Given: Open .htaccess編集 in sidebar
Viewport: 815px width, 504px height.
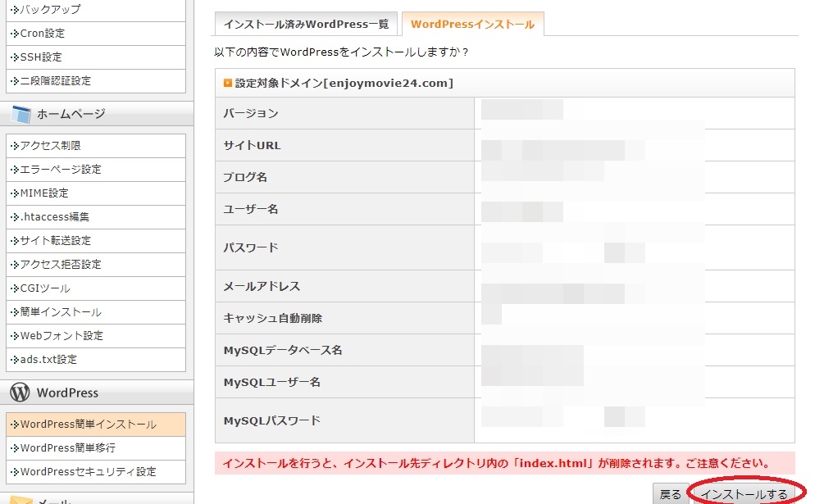Looking at the screenshot, I should [54, 217].
